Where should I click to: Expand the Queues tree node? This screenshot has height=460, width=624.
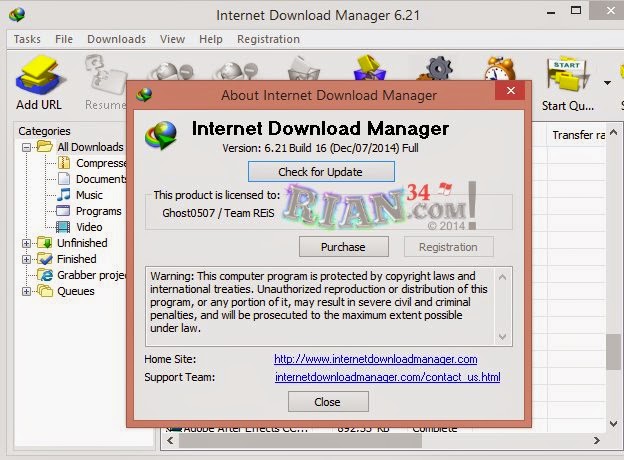pos(26,291)
